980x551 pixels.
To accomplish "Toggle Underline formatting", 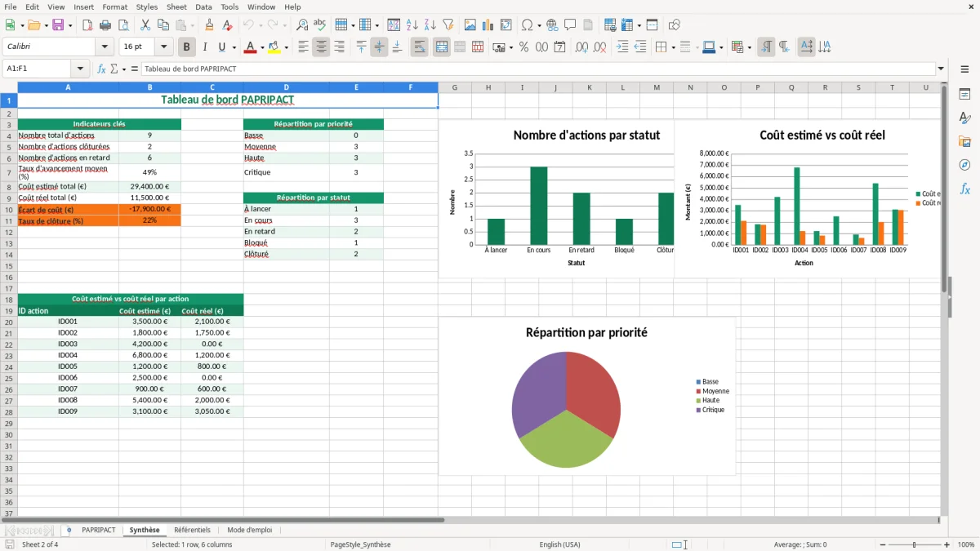I will (222, 47).
